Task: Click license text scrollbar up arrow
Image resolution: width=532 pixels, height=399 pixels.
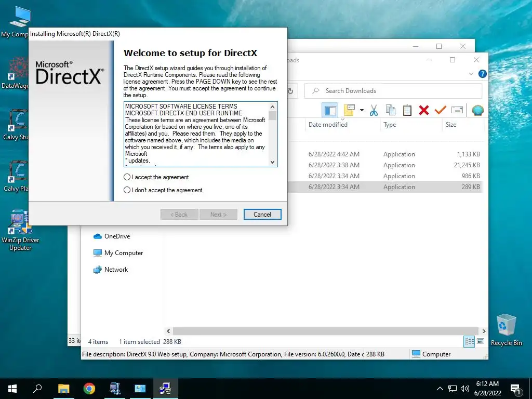Action: coord(272,107)
